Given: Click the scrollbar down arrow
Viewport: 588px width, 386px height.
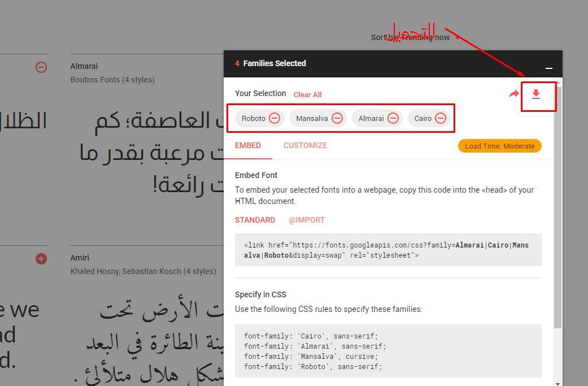Looking at the screenshot, I should 557,383.
